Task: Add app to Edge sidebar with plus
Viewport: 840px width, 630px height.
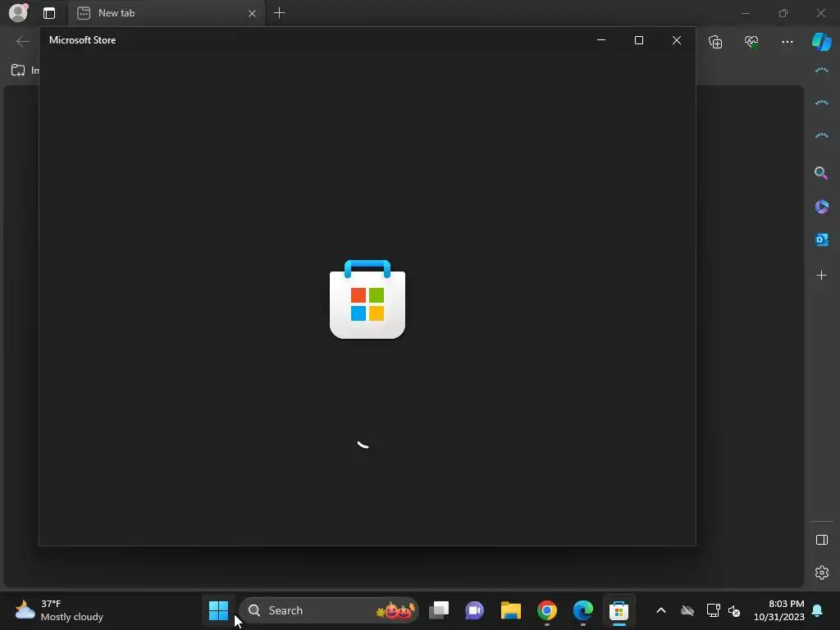Action: [821, 276]
